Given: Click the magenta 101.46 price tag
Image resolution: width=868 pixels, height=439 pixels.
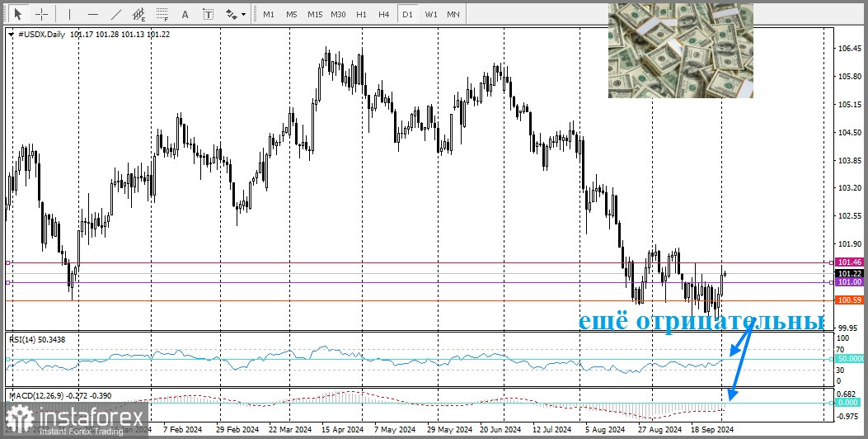Looking at the screenshot, I should tap(848, 262).
